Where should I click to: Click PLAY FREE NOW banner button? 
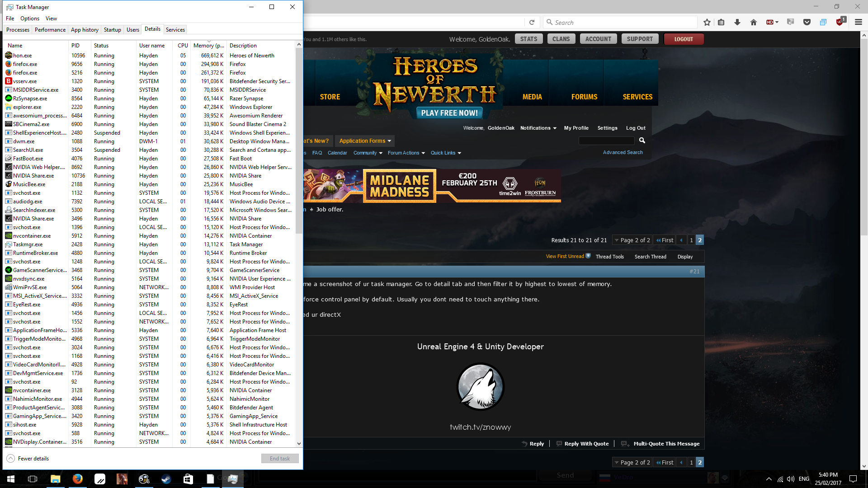(x=449, y=113)
